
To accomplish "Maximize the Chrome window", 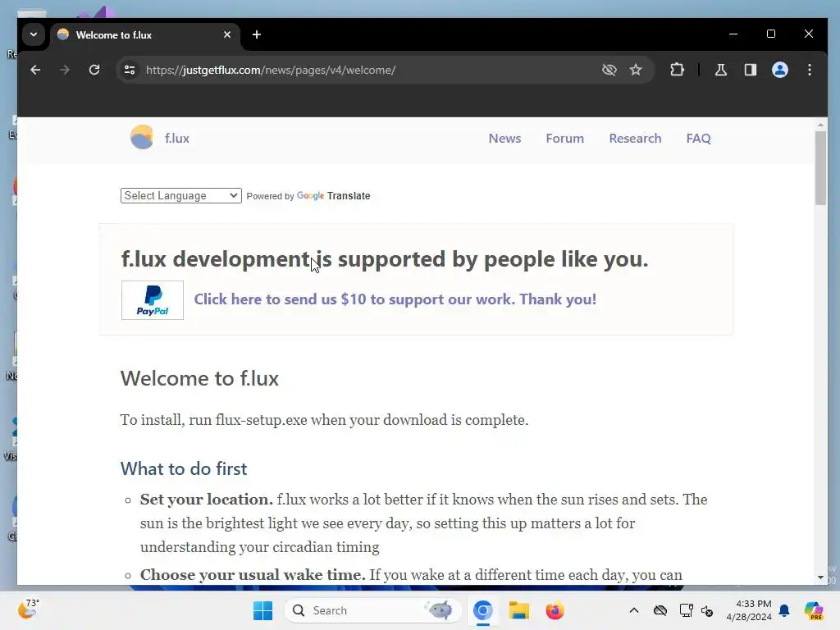I will pyautogui.click(x=771, y=34).
